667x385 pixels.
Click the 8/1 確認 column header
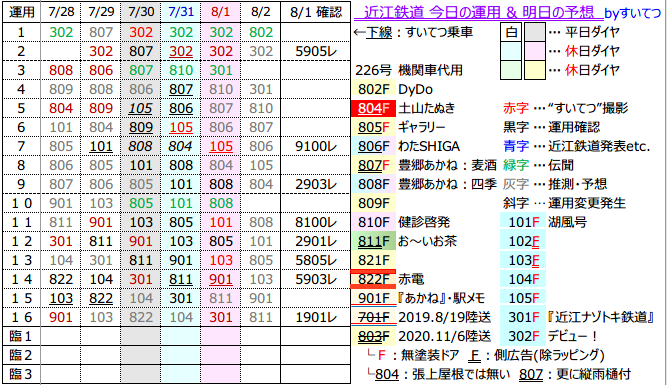click(x=316, y=12)
